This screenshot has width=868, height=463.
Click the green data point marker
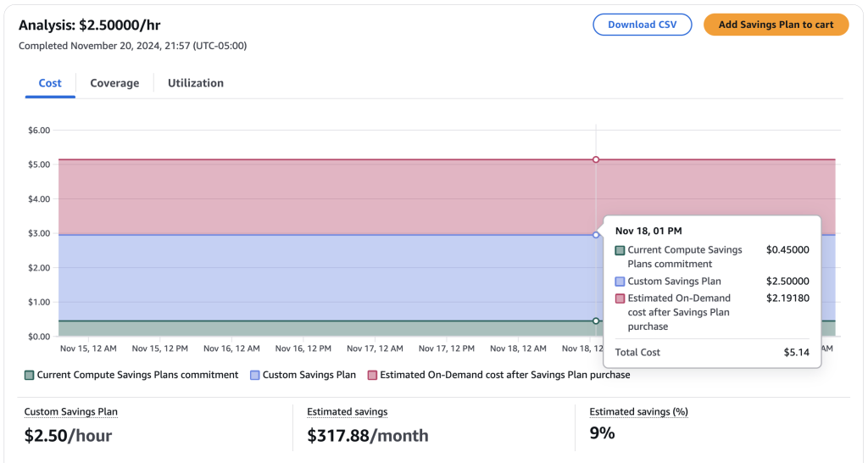coord(596,321)
